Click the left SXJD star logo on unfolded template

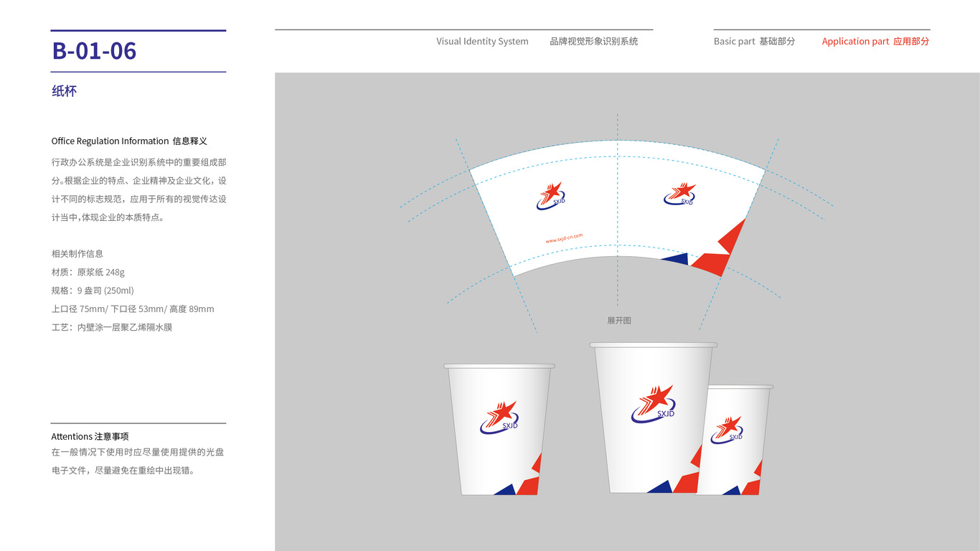(551, 196)
